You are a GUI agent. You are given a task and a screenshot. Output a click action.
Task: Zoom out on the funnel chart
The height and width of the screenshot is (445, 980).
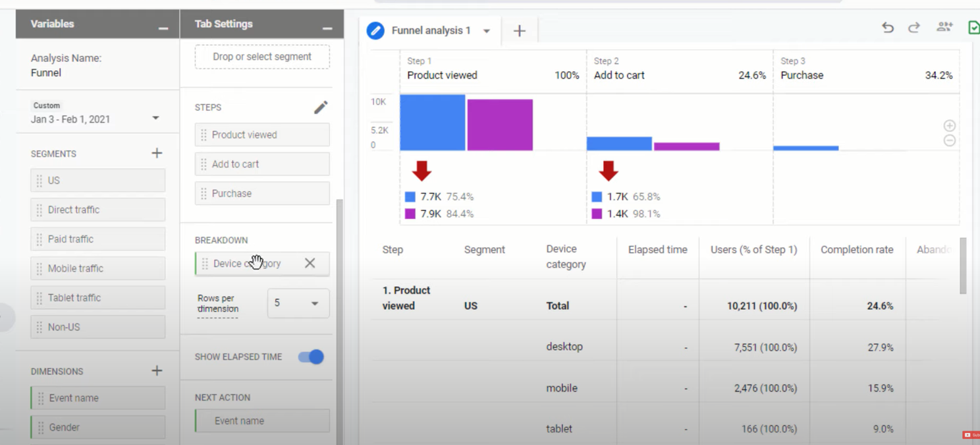pos(949,140)
